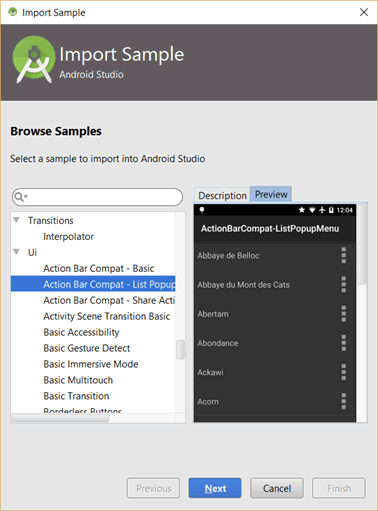Viewport: 378px width, 511px height.
Task: Collapse the Ui tree node
Action: pos(16,252)
